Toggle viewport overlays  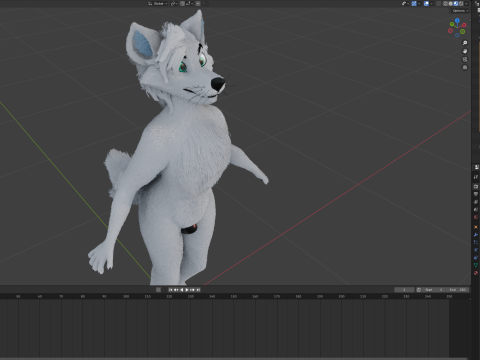click(x=426, y=4)
